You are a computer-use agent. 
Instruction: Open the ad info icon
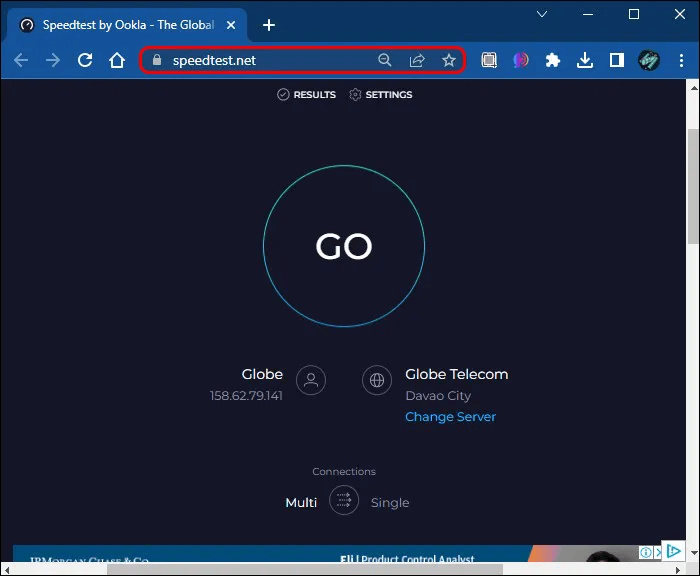tap(646, 552)
